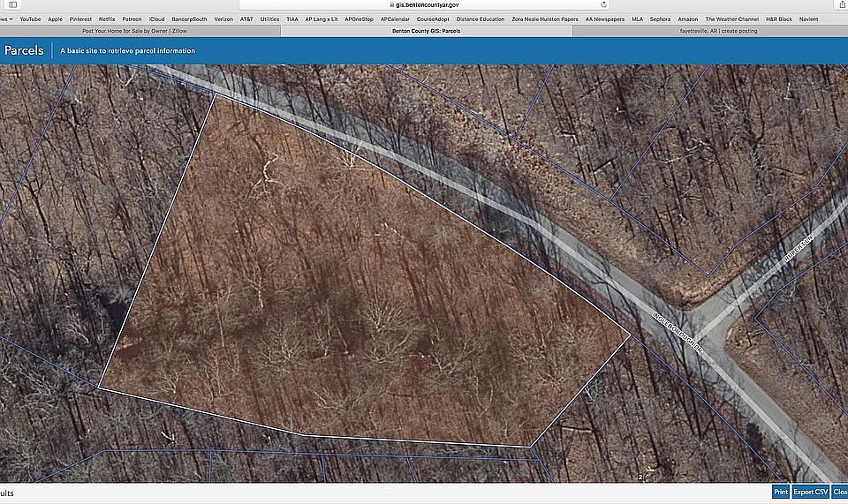Click the INGLEBOROUGH DR road label
The width and height of the screenshot is (848, 504).
pyautogui.click(x=677, y=332)
